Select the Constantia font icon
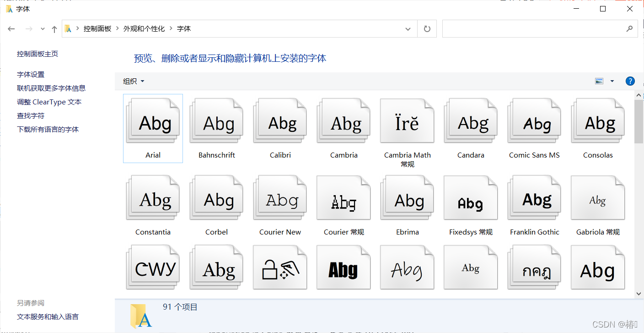This screenshot has width=644, height=333. click(x=153, y=197)
